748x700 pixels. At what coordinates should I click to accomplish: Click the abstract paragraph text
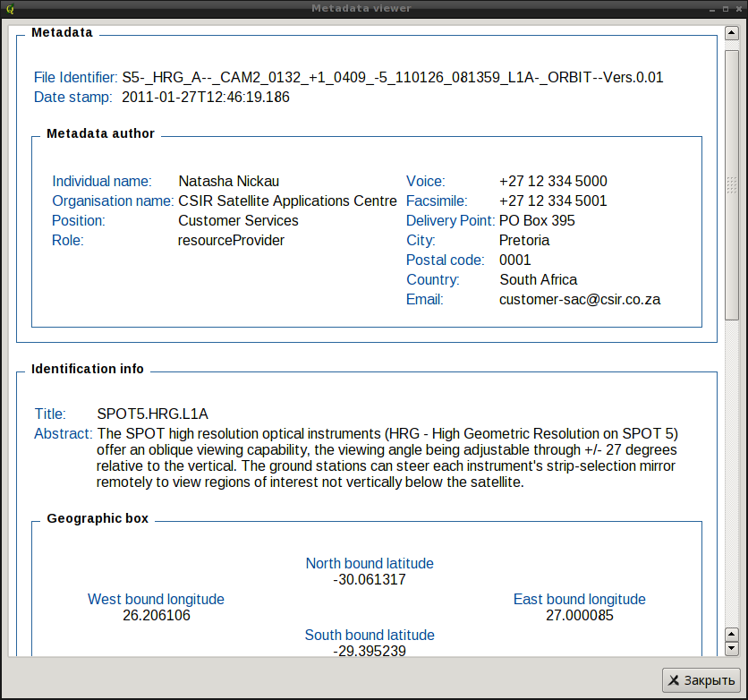387,457
